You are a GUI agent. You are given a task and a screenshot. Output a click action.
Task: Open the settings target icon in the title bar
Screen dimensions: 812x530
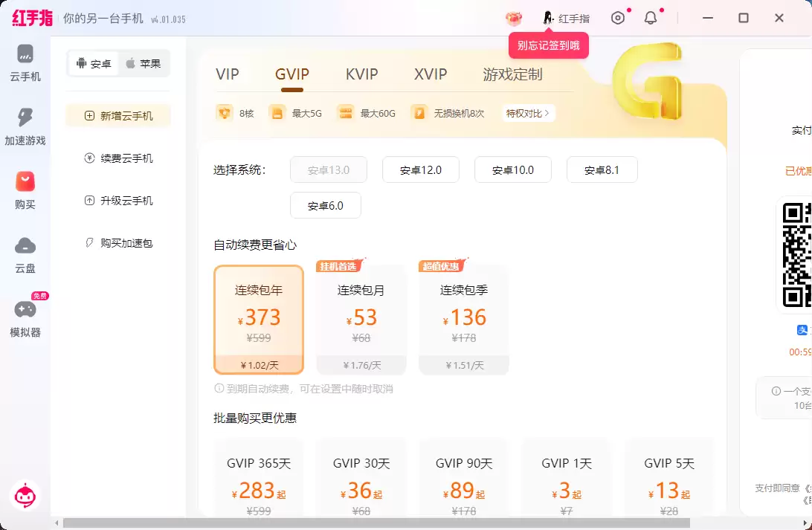618,18
